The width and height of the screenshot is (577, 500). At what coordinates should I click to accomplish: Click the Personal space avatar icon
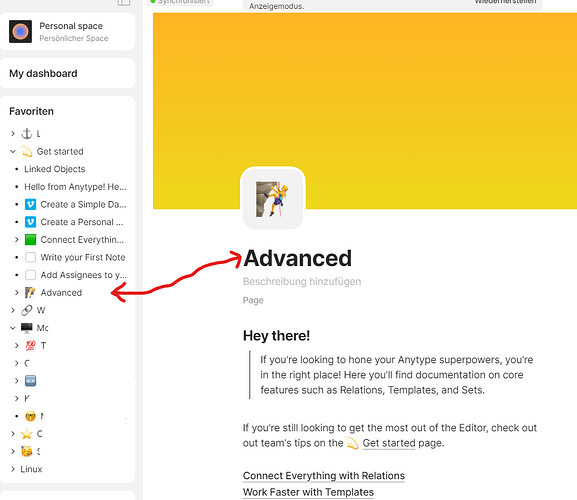pyautogui.click(x=20, y=32)
